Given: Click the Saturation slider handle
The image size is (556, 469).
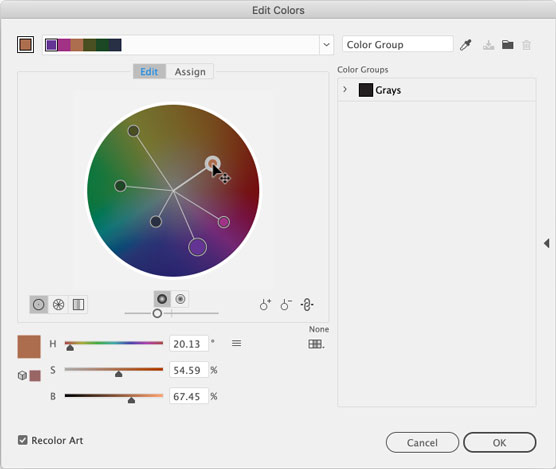Looking at the screenshot, I should (118, 374).
